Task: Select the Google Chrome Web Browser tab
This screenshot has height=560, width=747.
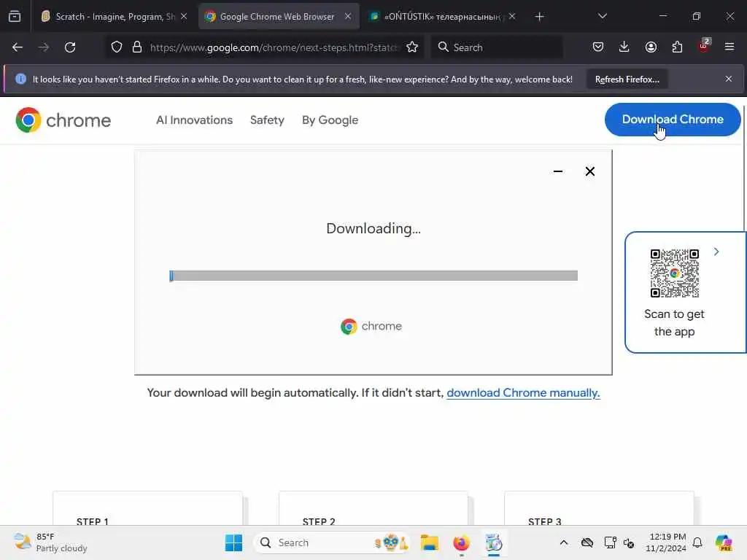Action: 279,17
